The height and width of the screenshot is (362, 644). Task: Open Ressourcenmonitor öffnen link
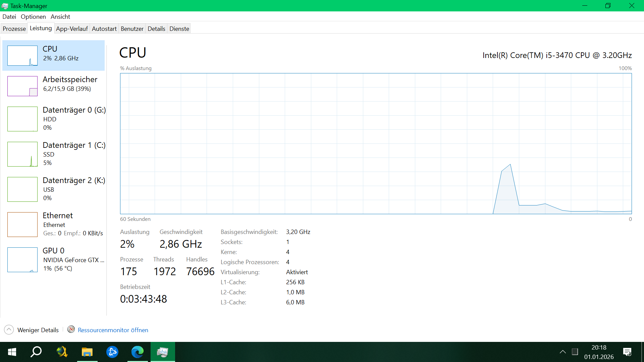(x=113, y=330)
